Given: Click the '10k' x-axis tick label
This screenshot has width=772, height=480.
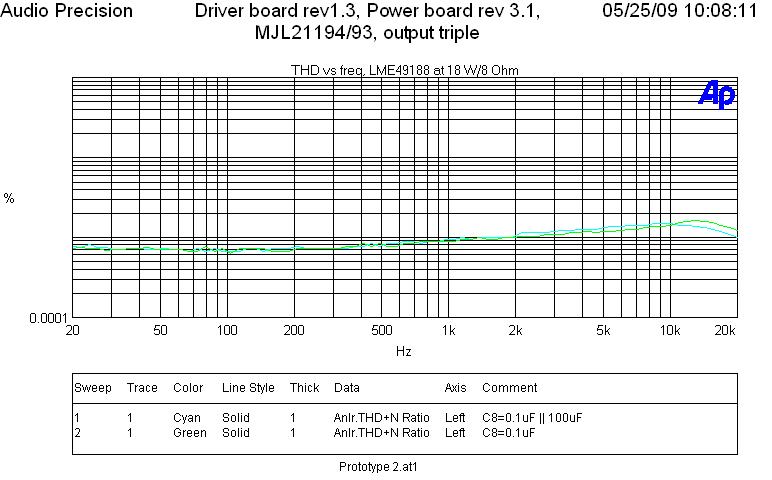Looking at the screenshot, I should click(670, 330).
